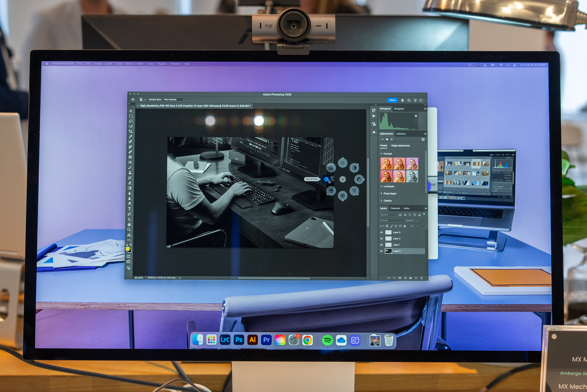Click the Share button
Screen dimensions: 587x392
(392, 100)
